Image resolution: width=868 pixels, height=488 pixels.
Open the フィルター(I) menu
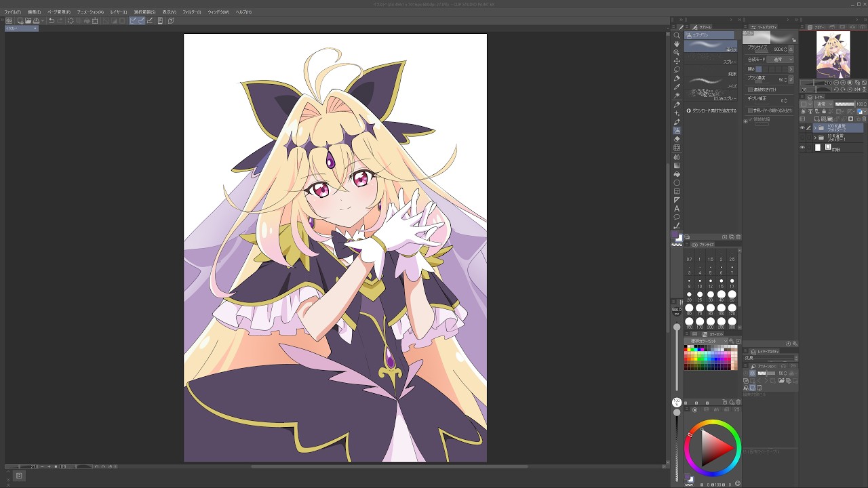click(x=192, y=12)
